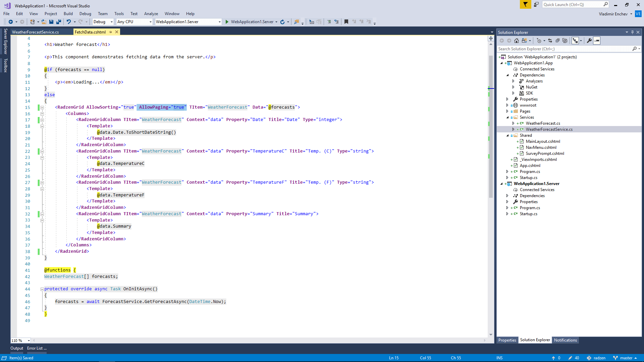Open the Debug configuration dropdown
This screenshot has width=644, height=362.
(103, 22)
